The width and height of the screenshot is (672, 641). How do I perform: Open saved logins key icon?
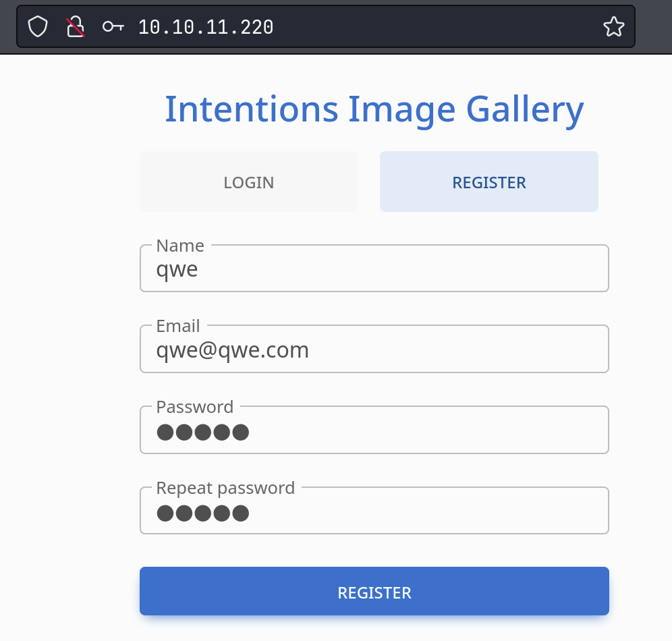coord(113,27)
